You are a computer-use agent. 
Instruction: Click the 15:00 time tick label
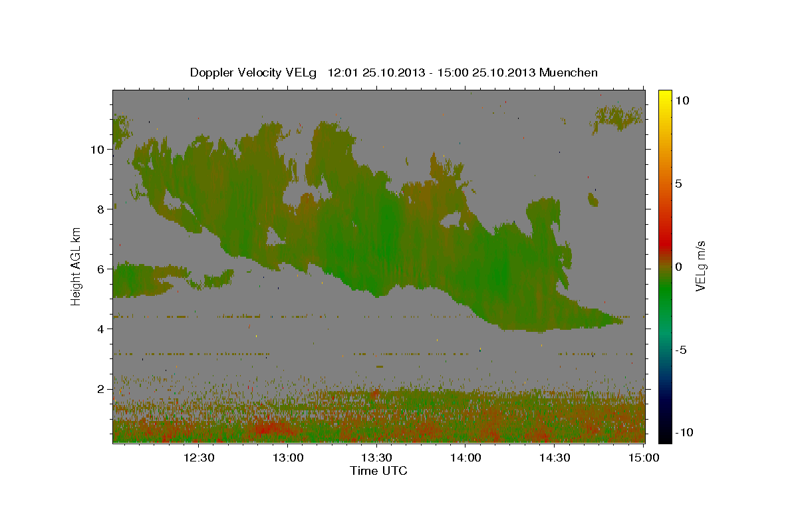point(643,458)
